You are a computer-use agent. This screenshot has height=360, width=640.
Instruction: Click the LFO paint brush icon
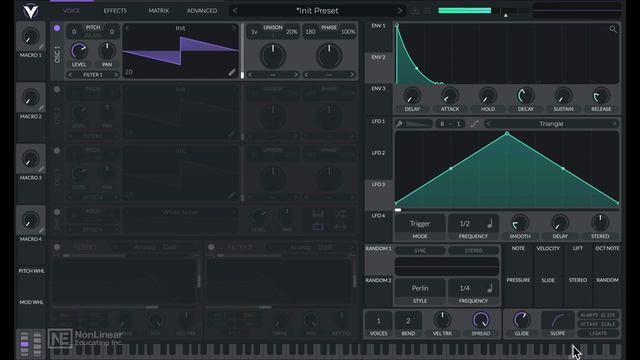click(x=399, y=124)
